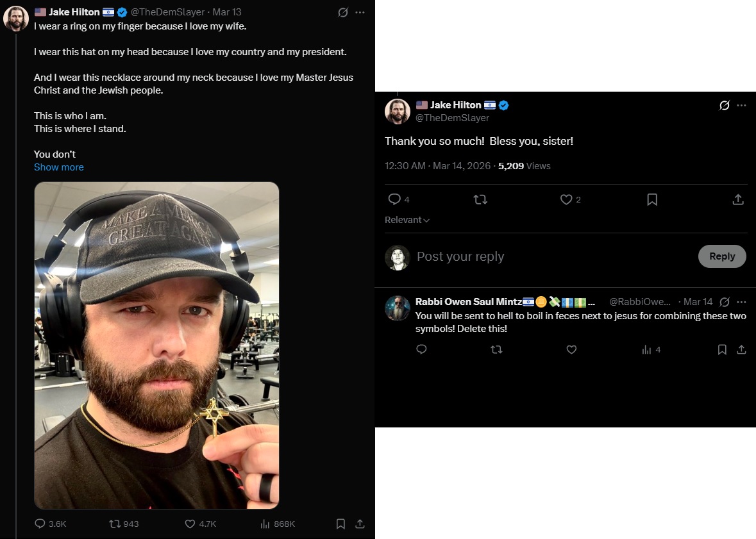Image resolution: width=756 pixels, height=539 pixels.
Task: Bookmark the photo post on the left
Action: (341, 524)
